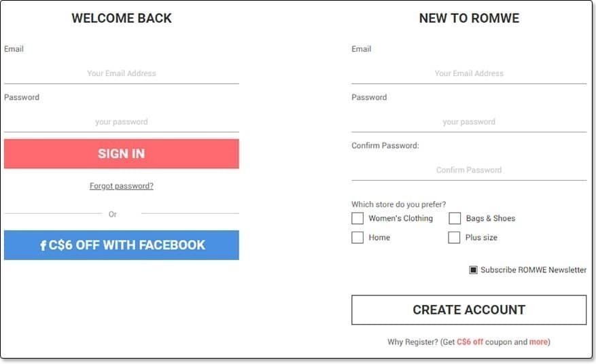Click the 'Which store do you prefer?' label
This screenshot has width=596, height=364.
click(399, 204)
